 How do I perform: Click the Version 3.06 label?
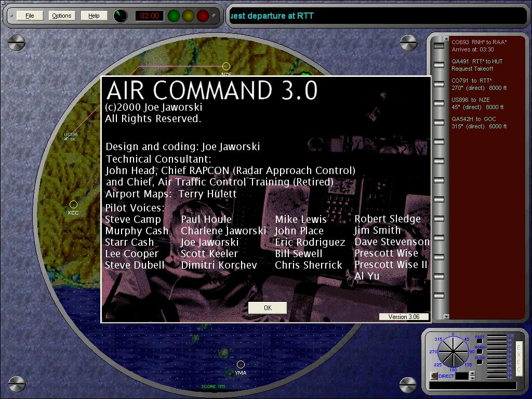[404, 316]
